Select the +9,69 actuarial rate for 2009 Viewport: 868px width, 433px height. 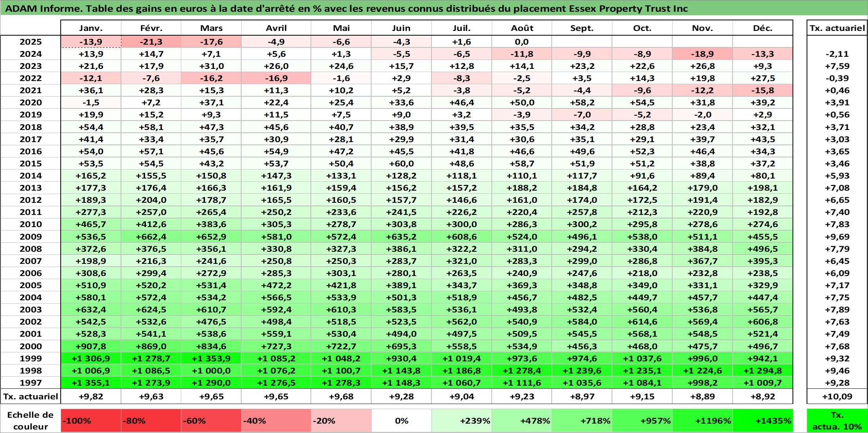pos(837,236)
